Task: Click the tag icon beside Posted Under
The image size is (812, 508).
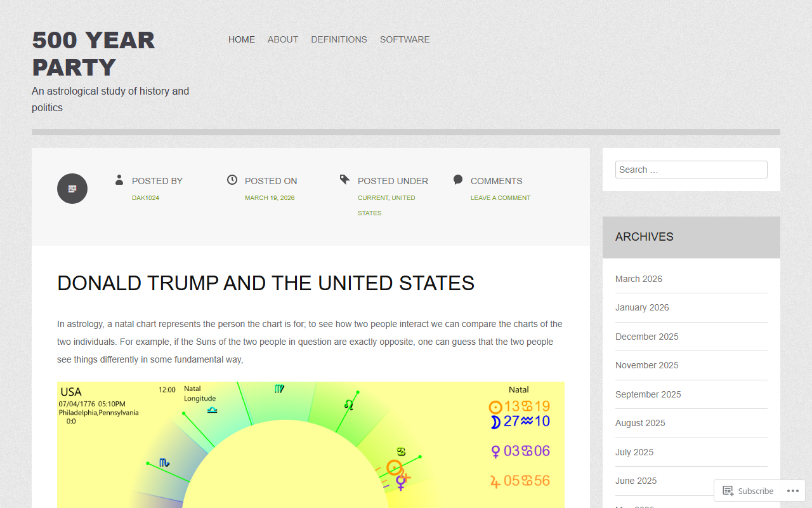Action: tap(344, 180)
